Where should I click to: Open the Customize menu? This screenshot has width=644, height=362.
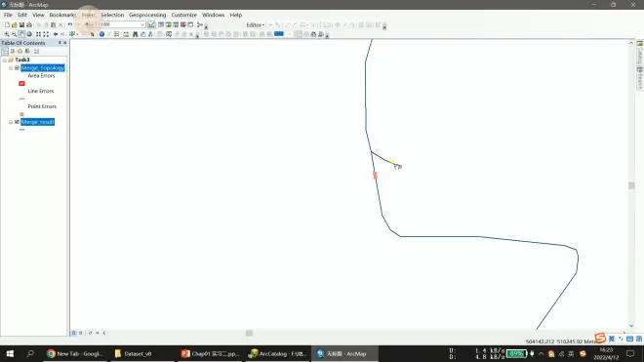(x=184, y=15)
